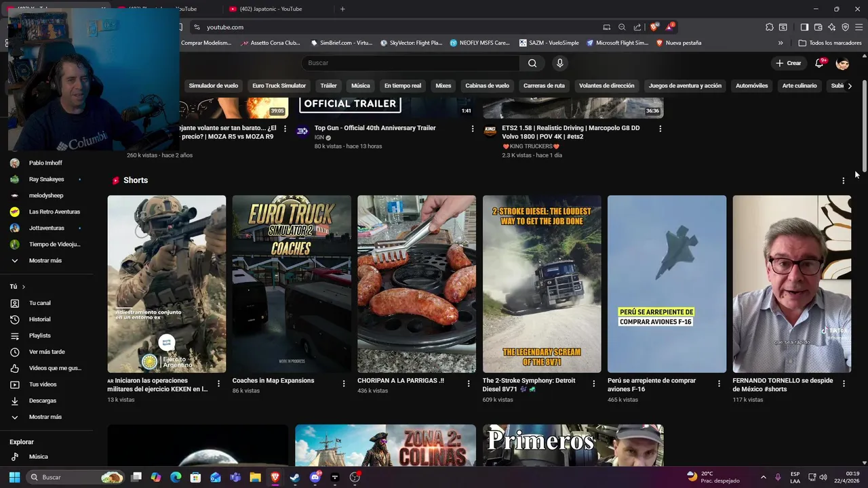Open Ver más tarde in sidebar
Image resolution: width=868 pixels, height=488 pixels.
[46, 352]
